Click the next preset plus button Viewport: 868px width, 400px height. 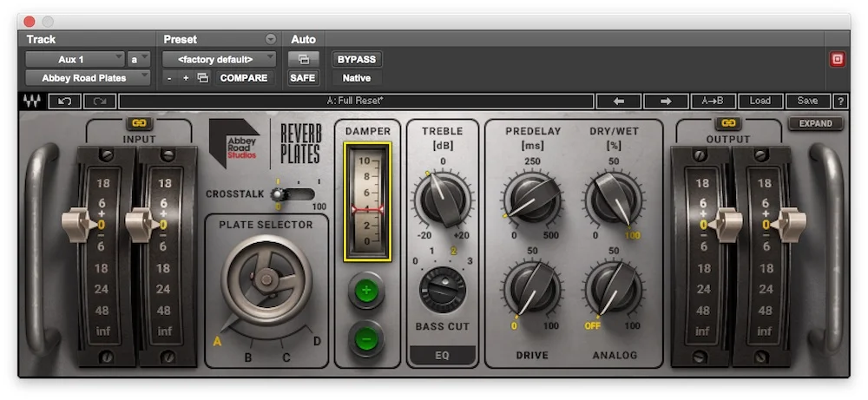pyautogui.click(x=186, y=78)
